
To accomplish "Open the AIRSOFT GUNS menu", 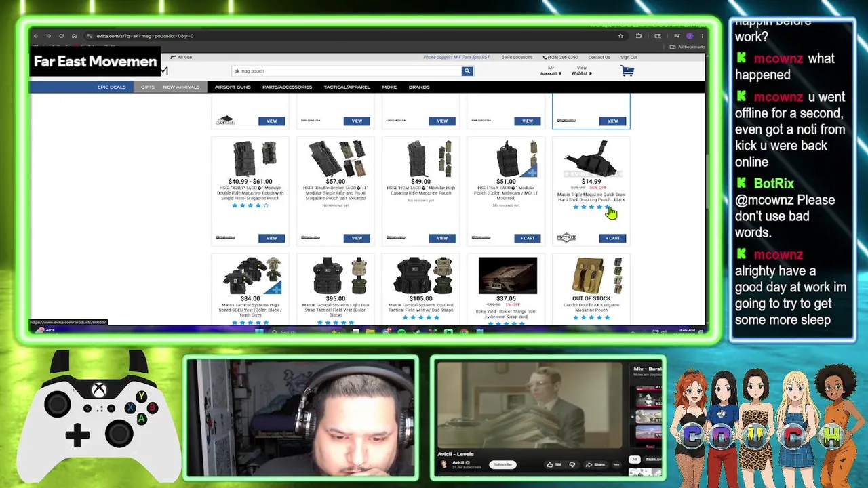I will 233,87.
